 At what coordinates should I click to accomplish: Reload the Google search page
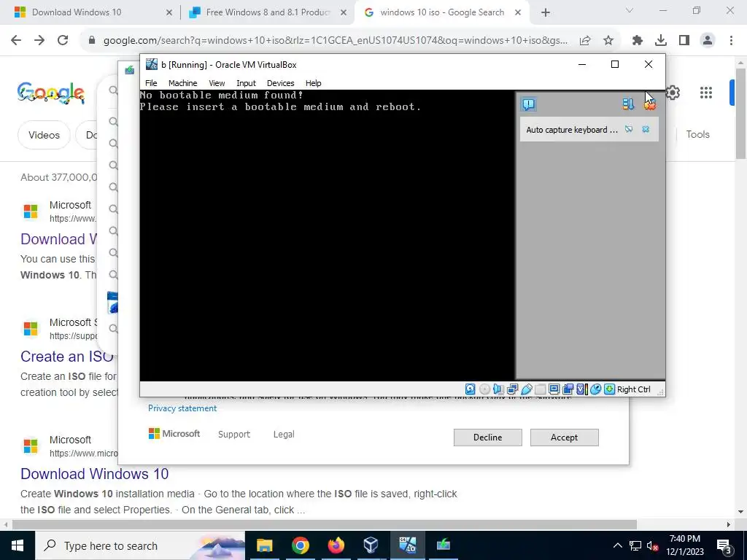(x=63, y=41)
